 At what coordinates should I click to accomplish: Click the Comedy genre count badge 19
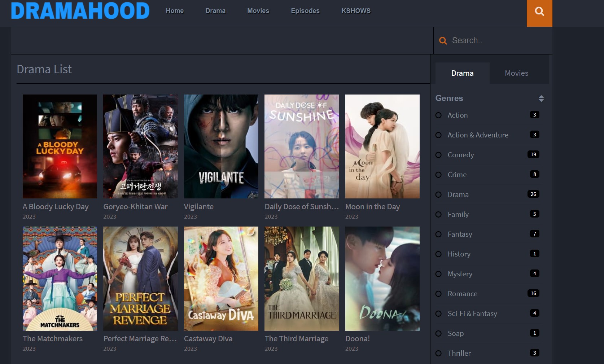click(533, 154)
